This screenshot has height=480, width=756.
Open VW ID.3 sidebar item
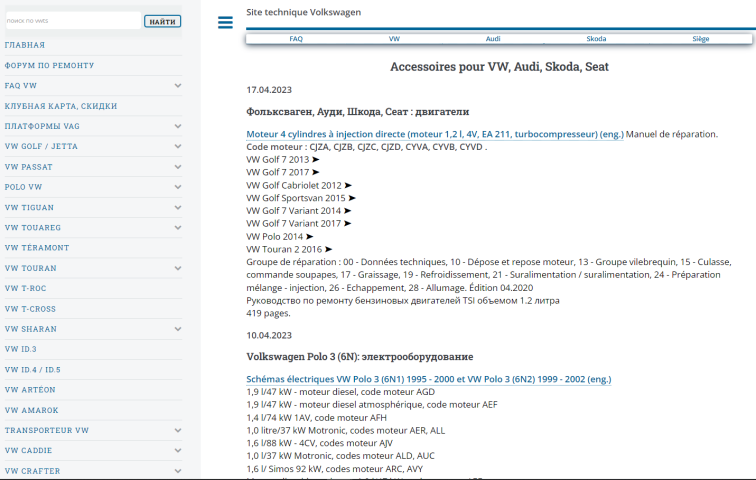point(21,349)
